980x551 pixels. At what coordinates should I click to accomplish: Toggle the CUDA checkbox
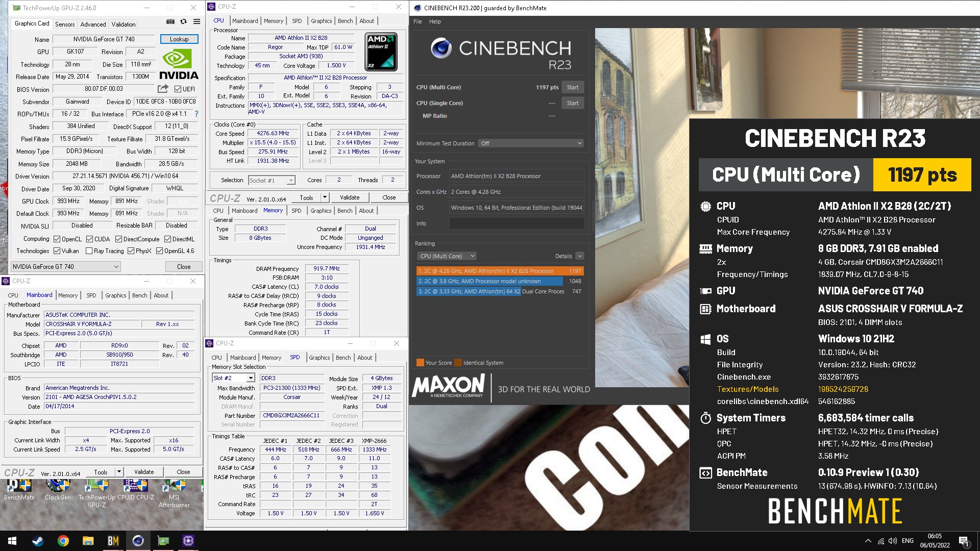89,239
